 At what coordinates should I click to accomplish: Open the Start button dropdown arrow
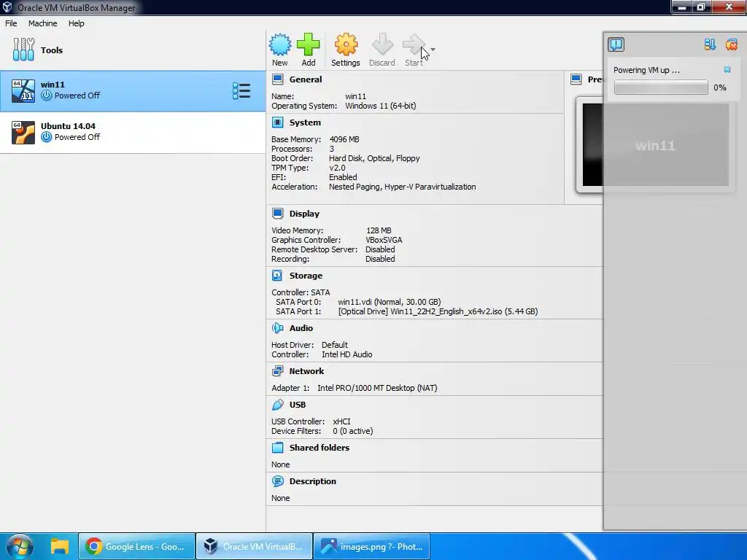433,49
